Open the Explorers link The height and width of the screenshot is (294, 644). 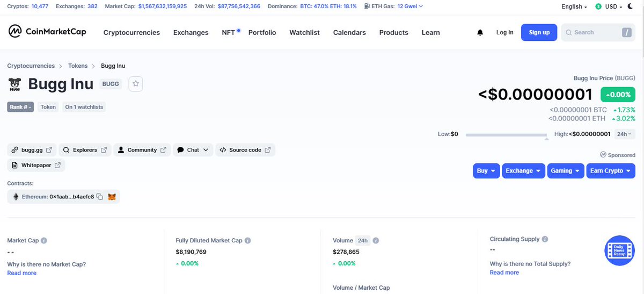[x=85, y=150]
